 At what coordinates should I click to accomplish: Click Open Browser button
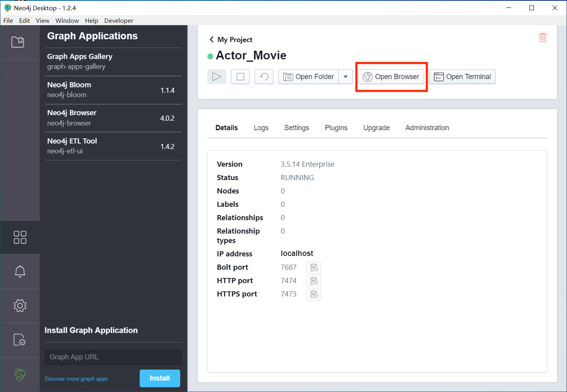(x=391, y=77)
